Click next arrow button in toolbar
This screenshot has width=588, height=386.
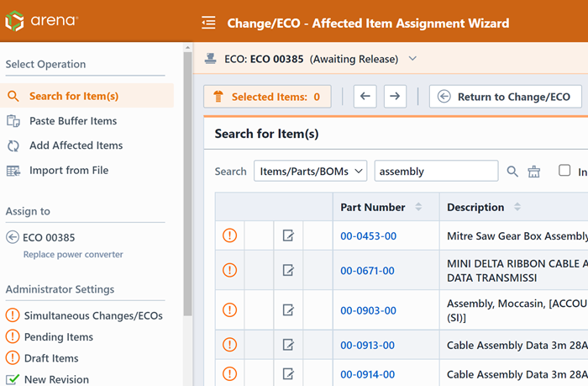pos(395,97)
